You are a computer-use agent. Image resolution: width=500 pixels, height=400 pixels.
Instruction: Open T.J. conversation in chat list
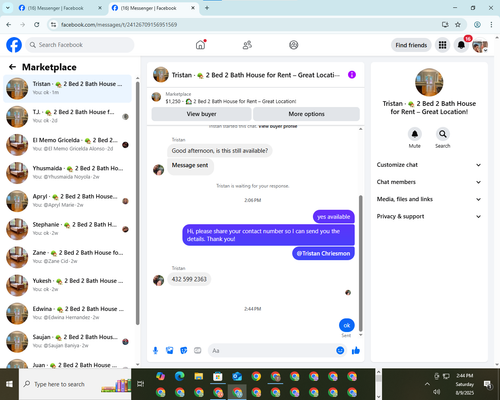pyautogui.click(x=67, y=116)
